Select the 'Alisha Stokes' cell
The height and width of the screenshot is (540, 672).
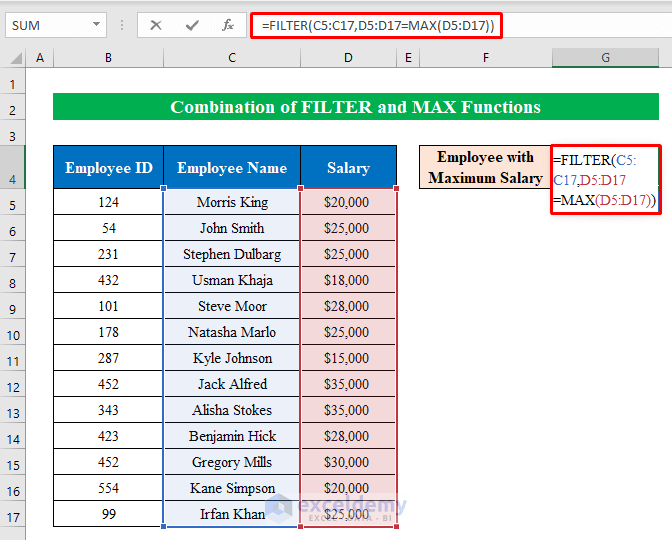pyautogui.click(x=232, y=410)
